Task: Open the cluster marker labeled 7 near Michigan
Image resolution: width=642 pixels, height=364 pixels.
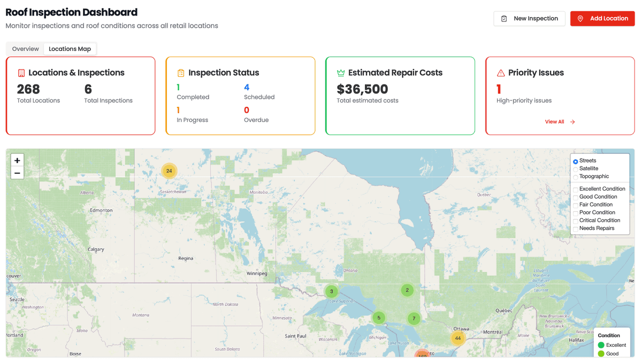Action: pos(414,318)
